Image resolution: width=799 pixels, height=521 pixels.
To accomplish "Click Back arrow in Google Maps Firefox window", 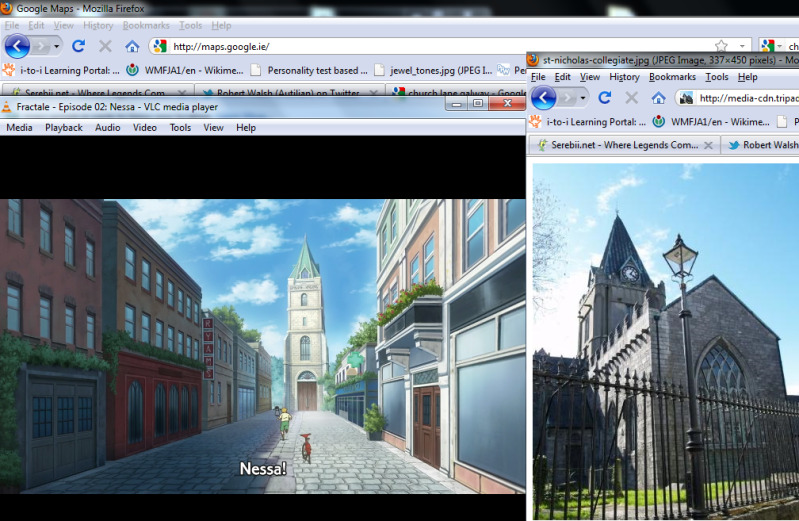I will pyautogui.click(x=17, y=46).
